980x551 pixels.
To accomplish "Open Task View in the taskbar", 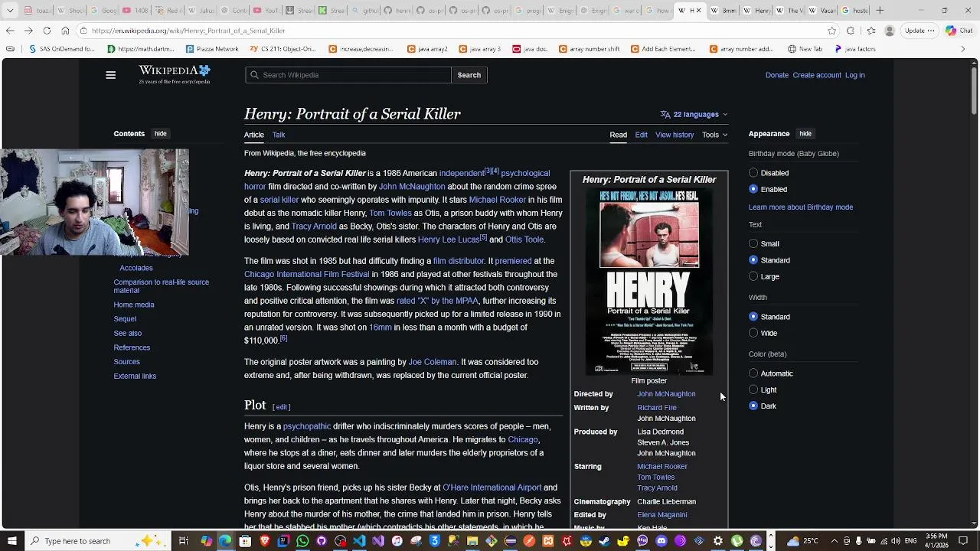I will pos(184,541).
